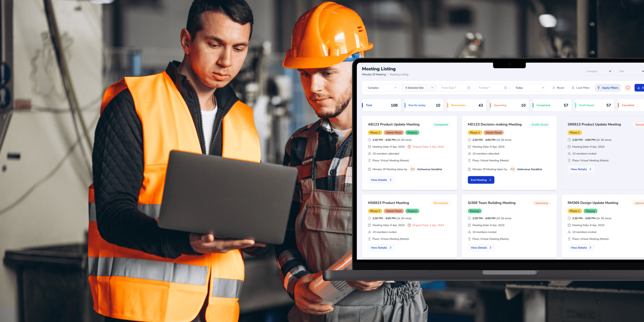Click End Meeting on MD123 card

tap(481, 180)
